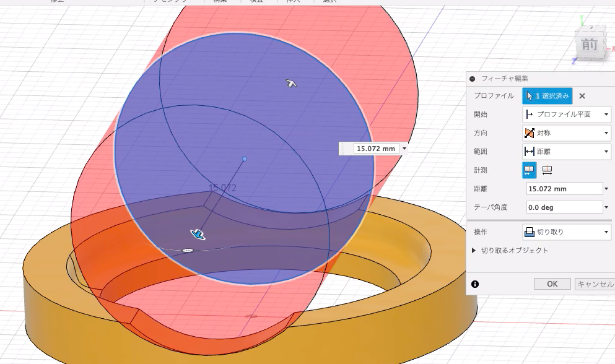Image resolution: width=615 pixels, height=364 pixels.
Task: Open the 開始 プロファイル平面 dropdown
Action: coord(567,115)
